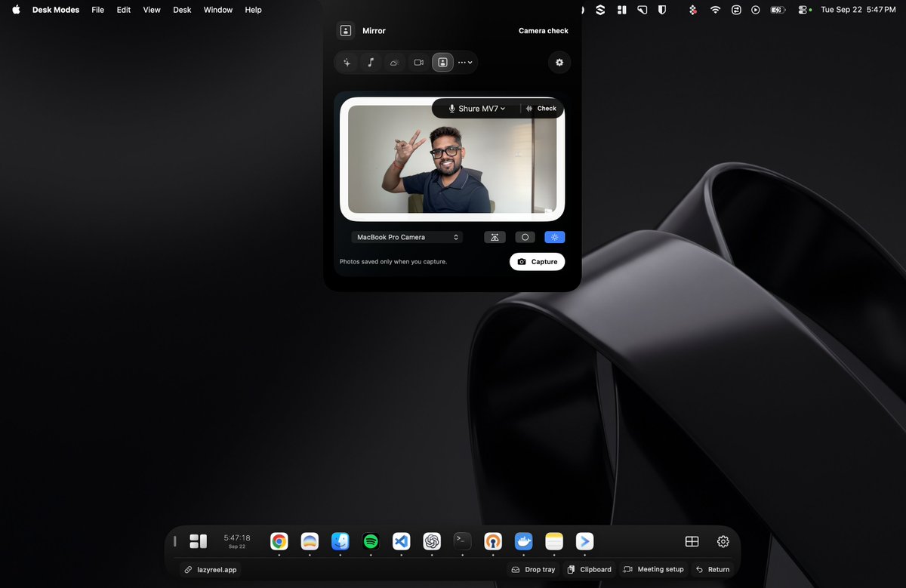Launch Google Chrome from the dock
This screenshot has width=906, height=588.
tap(279, 541)
